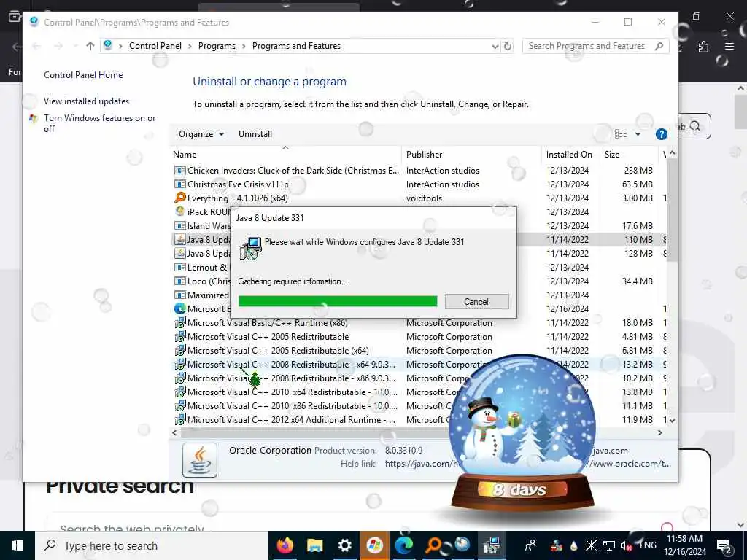This screenshot has width=747, height=560.
Task: Open Firefox from the taskbar
Action: [x=285, y=545]
